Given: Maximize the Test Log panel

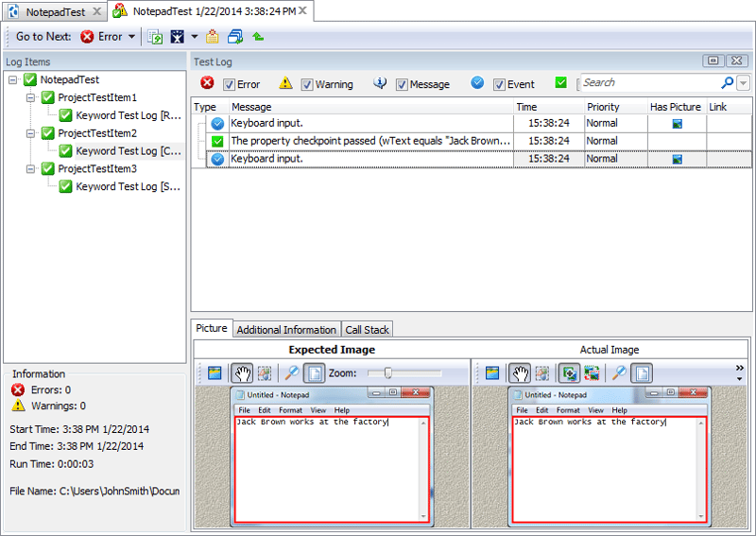Looking at the screenshot, I should pyautogui.click(x=713, y=61).
